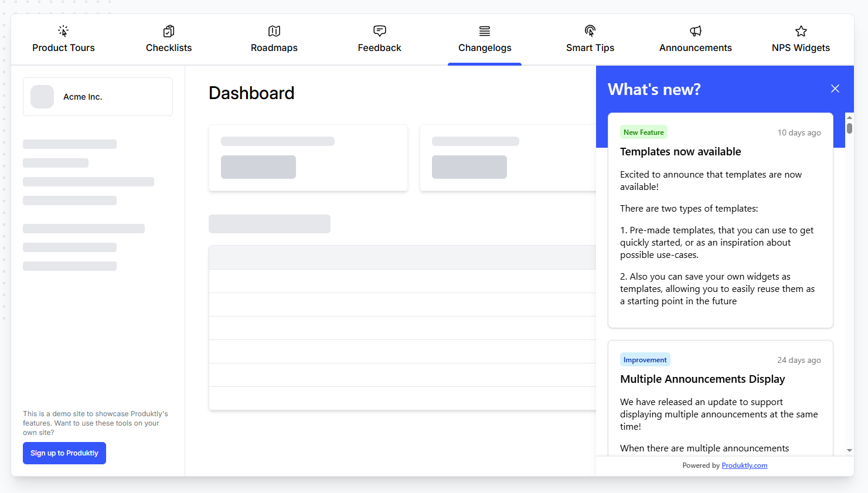Open the Announcements megaphone icon

(x=695, y=30)
